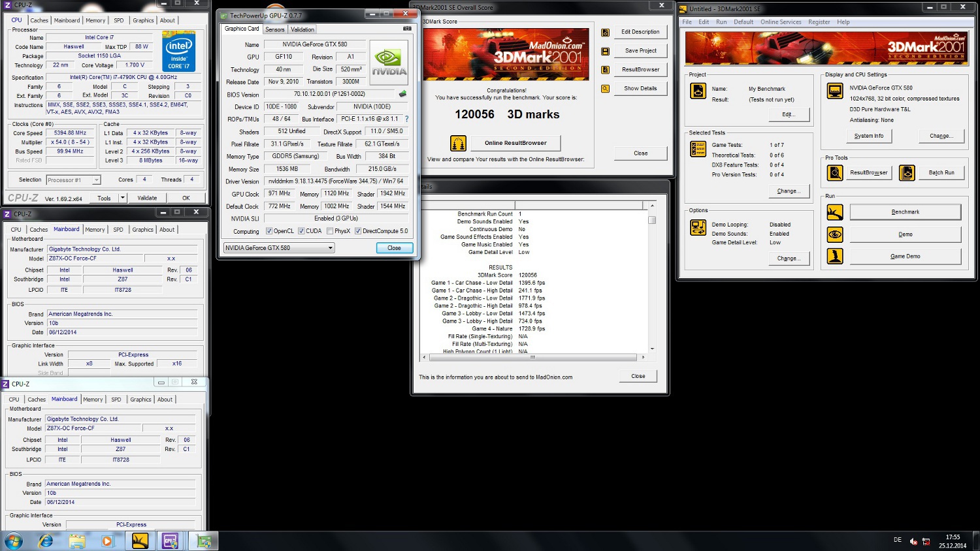Screen dimensions: 980x551
Task: Click the Pro Tools ResultBrowser icon
Action: tap(835, 172)
